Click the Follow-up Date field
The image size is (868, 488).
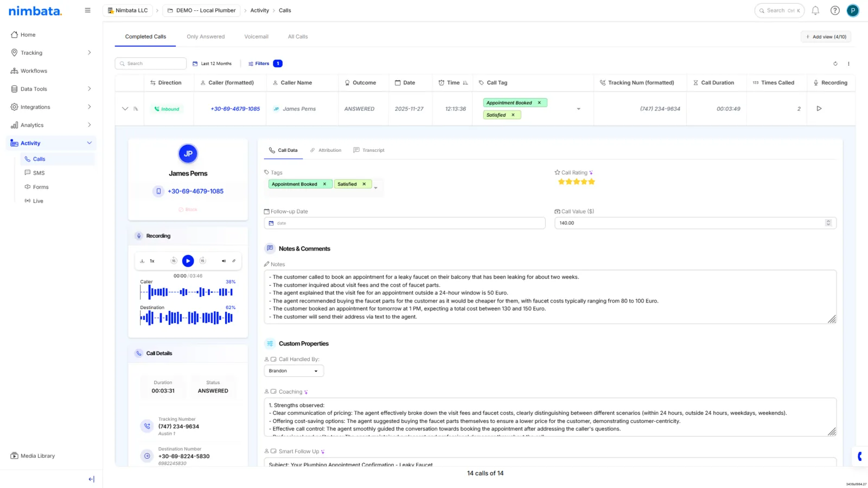(405, 223)
